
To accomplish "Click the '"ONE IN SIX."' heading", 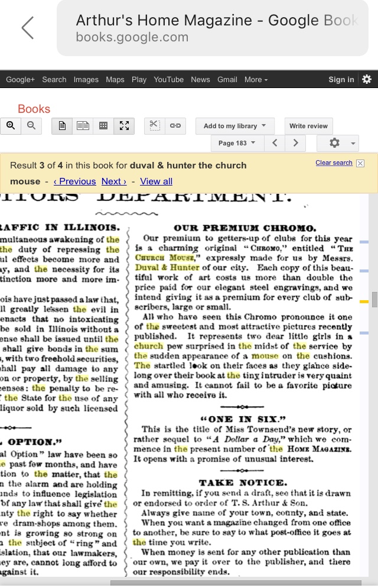I will point(243,419).
